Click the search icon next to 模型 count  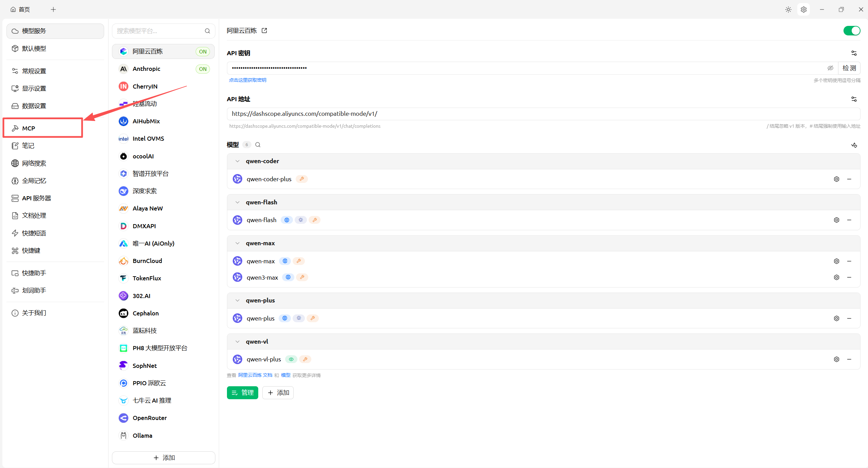tap(258, 145)
